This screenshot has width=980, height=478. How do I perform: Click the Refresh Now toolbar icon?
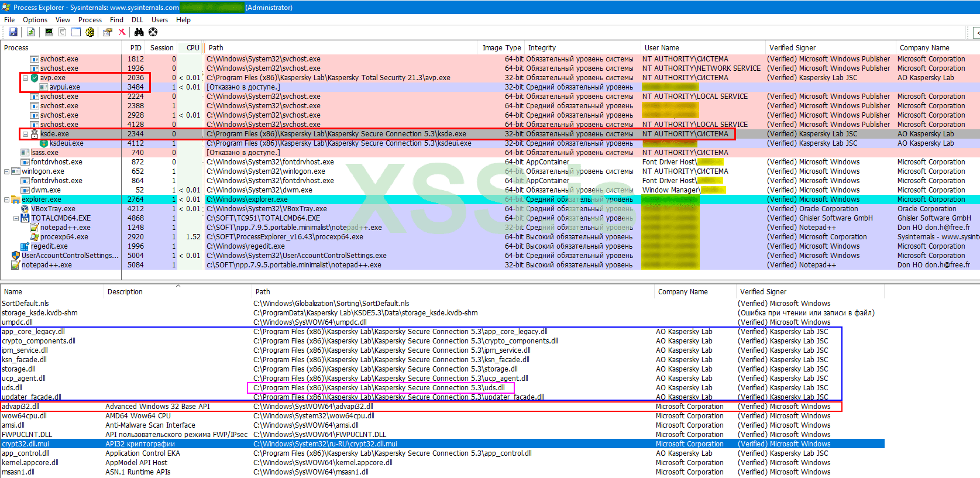tap(30, 32)
